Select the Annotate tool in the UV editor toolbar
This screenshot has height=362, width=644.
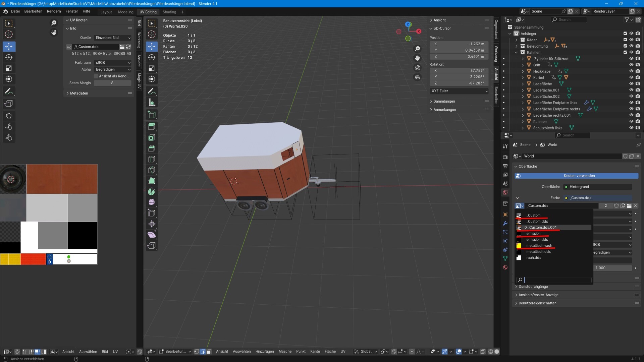point(9,91)
